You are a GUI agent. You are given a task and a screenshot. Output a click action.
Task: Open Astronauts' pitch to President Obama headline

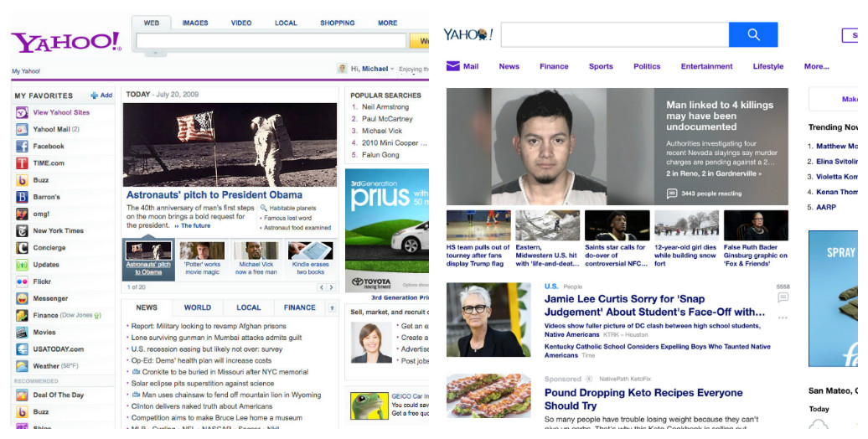tap(214, 195)
